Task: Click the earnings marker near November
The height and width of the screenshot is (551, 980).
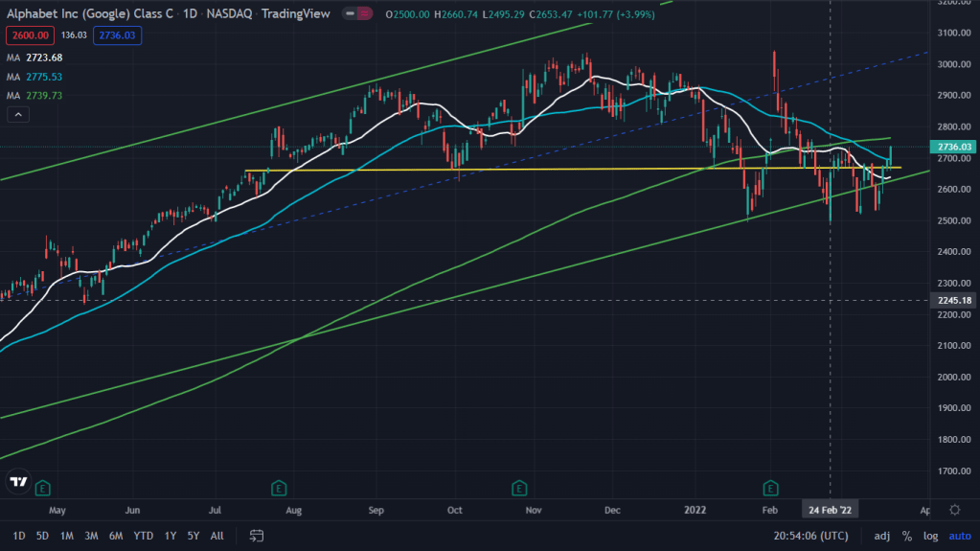Action: 519,486
